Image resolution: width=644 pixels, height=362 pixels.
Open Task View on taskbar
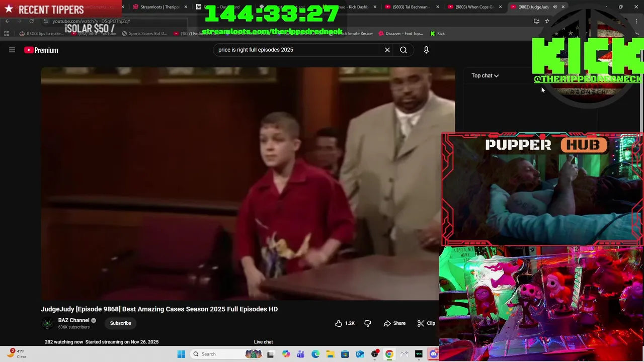click(x=271, y=354)
